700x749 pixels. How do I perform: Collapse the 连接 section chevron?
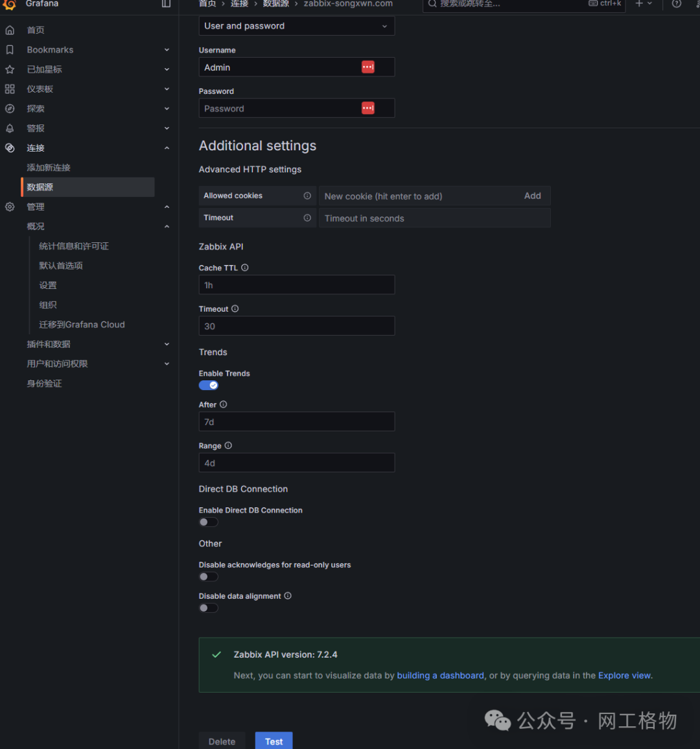pyautogui.click(x=167, y=148)
